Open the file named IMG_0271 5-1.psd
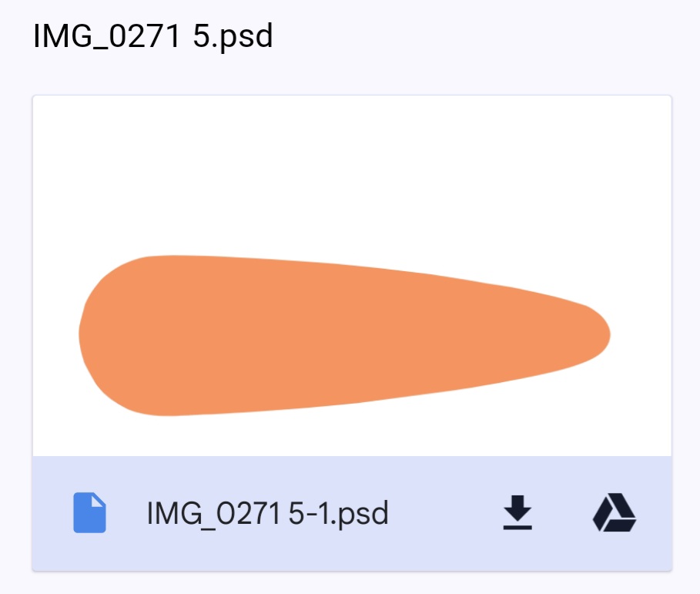This screenshot has width=700, height=594. pos(267,514)
